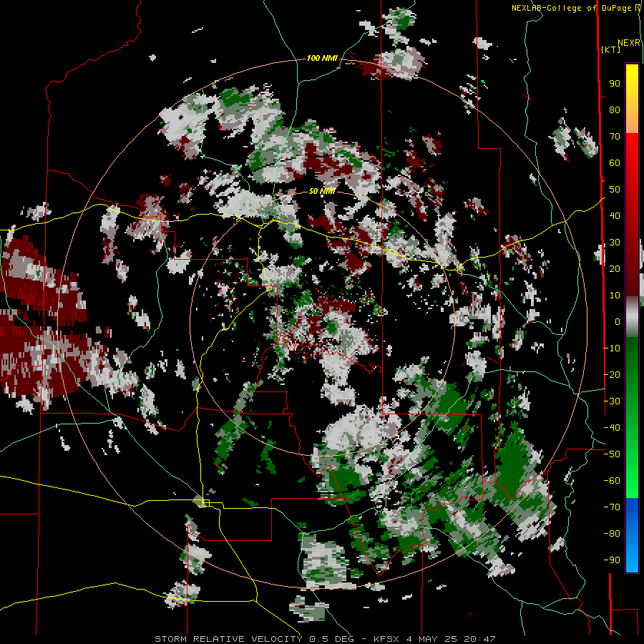
Task: Click the -20 value on velocity scale
Action: point(612,374)
